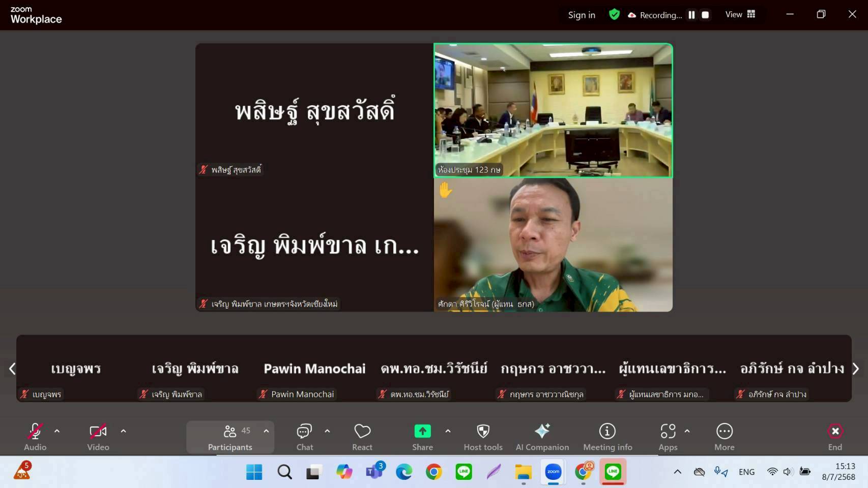
Task: Unmute the microphone Audio button
Action: tap(35, 437)
